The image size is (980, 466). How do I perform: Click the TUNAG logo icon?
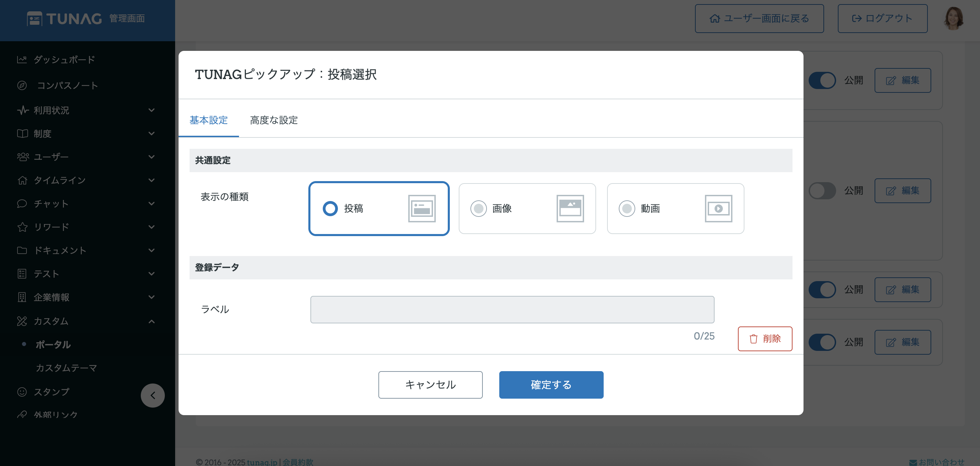(35, 19)
